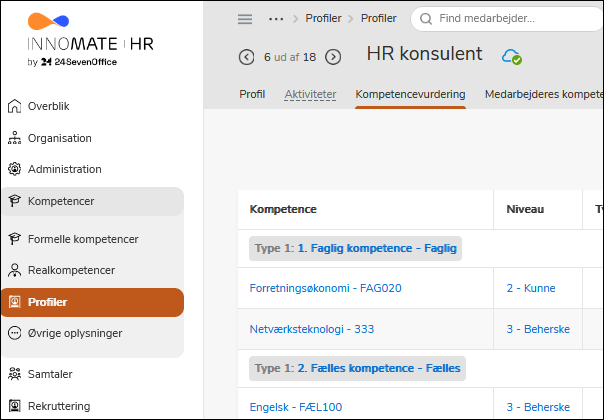Select Realkompetencer in sidebar
The width and height of the screenshot is (604, 420).
click(x=70, y=270)
